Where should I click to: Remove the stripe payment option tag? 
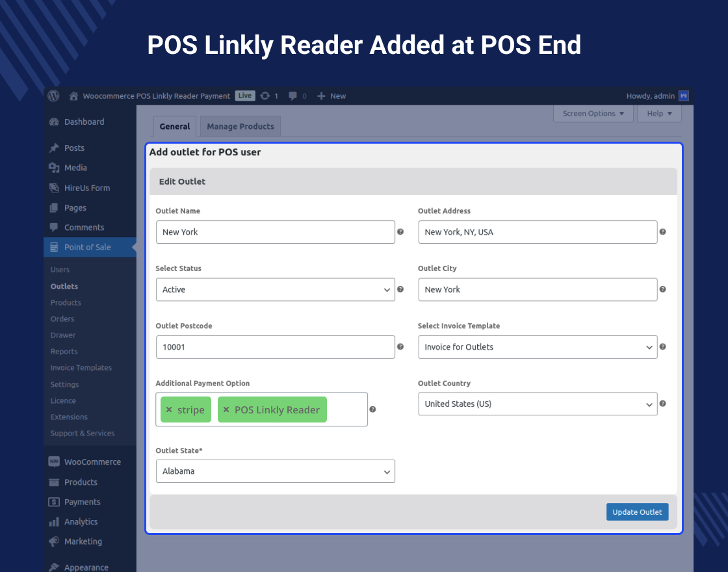pos(168,409)
